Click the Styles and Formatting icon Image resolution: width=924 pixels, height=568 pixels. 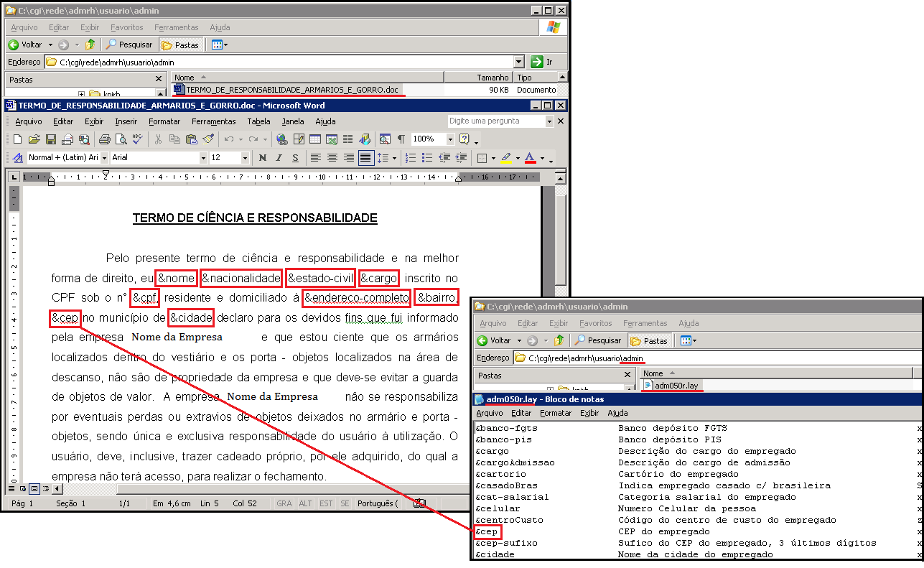tap(17, 157)
